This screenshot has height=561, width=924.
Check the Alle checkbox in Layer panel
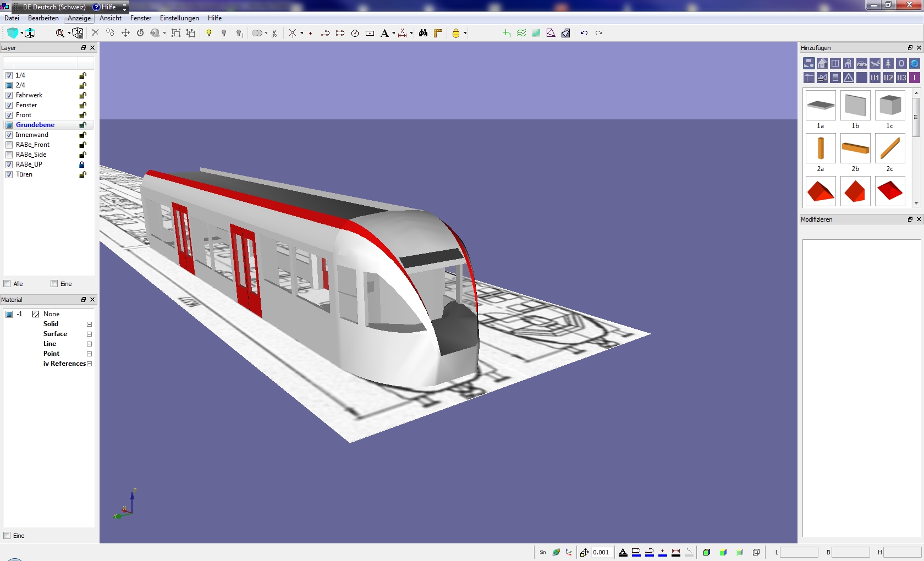point(7,284)
